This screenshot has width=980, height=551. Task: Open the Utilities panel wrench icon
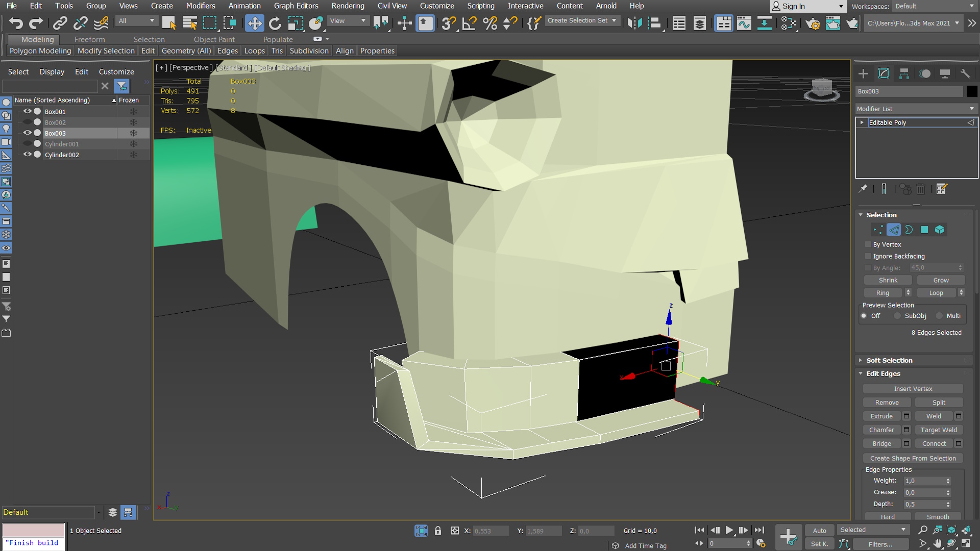pyautogui.click(x=965, y=74)
